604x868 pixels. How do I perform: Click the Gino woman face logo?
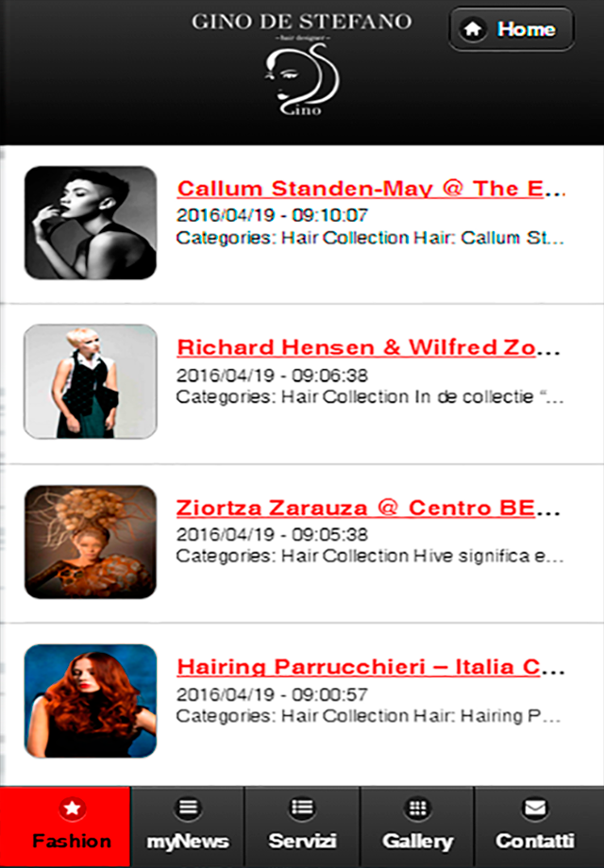(302, 79)
